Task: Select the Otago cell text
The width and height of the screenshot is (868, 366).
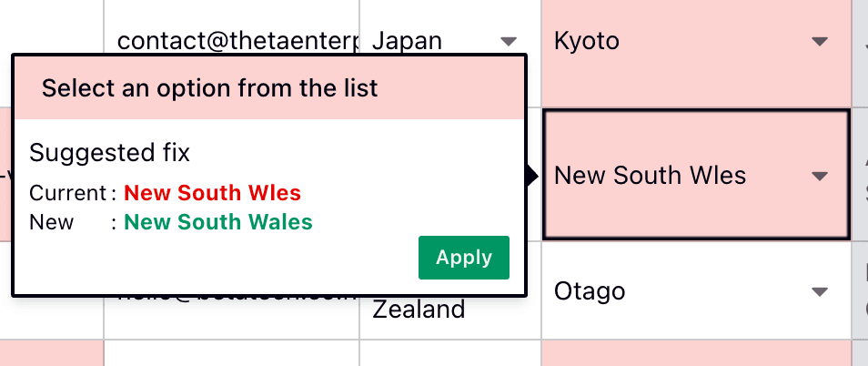Action: [x=590, y=291]
